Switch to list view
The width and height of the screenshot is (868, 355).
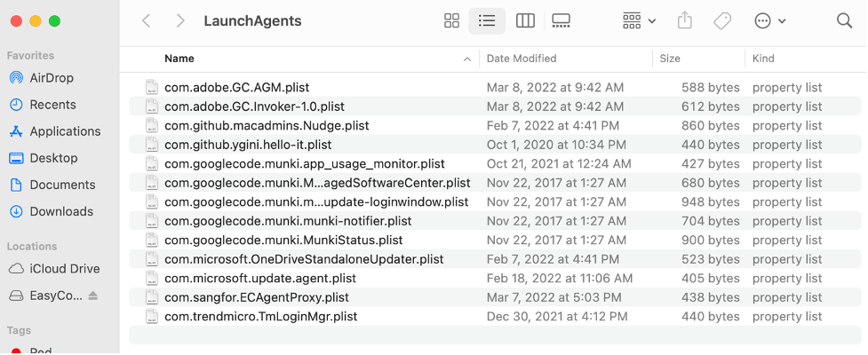[x=487, y=21]
